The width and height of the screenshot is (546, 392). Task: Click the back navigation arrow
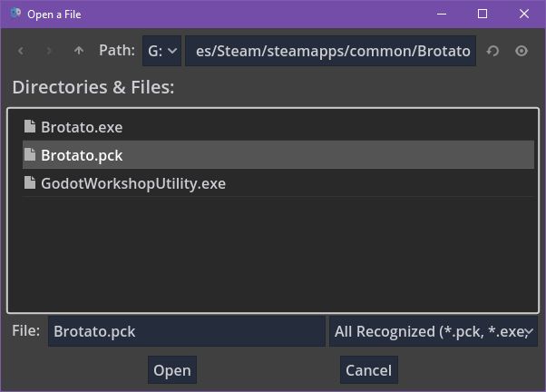21,51
